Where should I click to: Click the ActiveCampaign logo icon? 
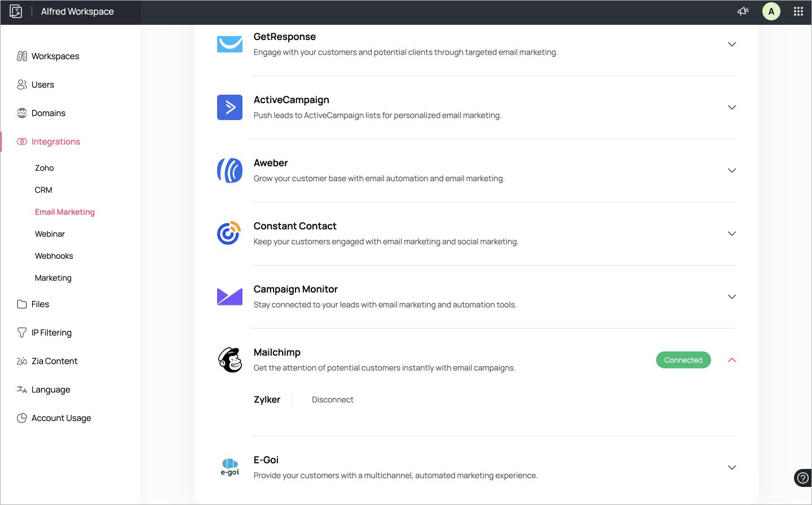pos(230,107)
